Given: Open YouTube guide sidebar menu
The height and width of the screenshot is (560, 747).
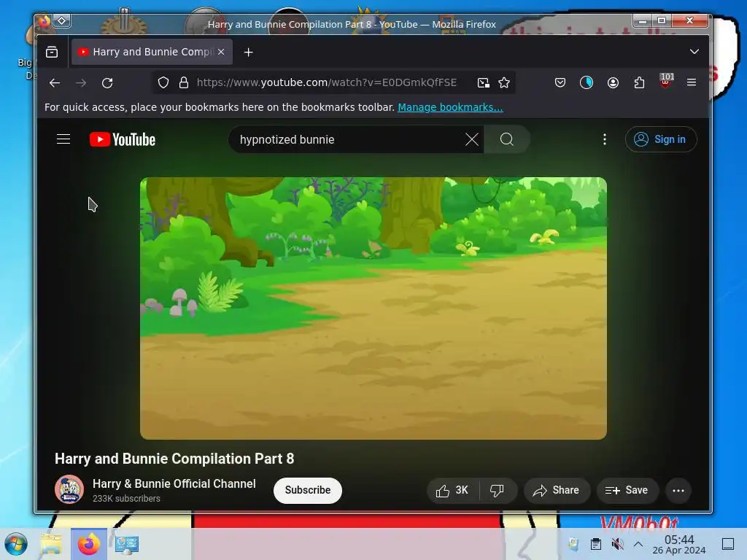Looking at the screenshot, I should tap(63, 139).
